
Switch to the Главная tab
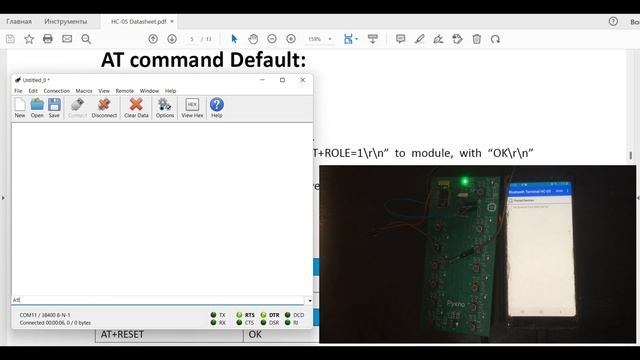19,21
